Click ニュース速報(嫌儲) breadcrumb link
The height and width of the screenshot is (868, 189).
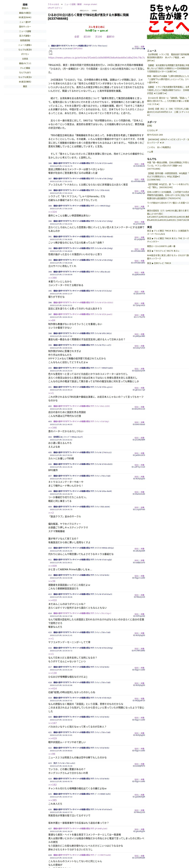pyautogui.click(x=73, y=4)
